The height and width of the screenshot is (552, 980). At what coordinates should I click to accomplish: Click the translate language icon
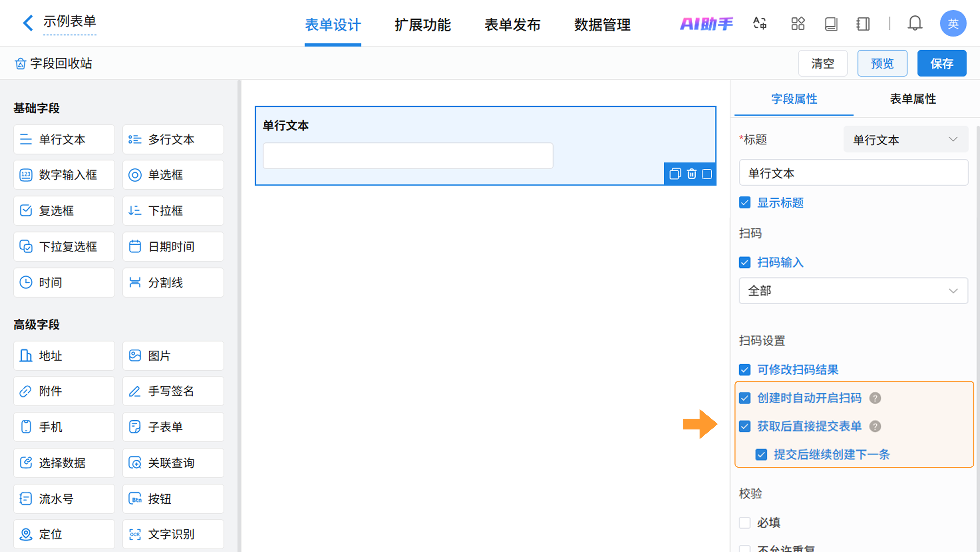pos(760,23)
